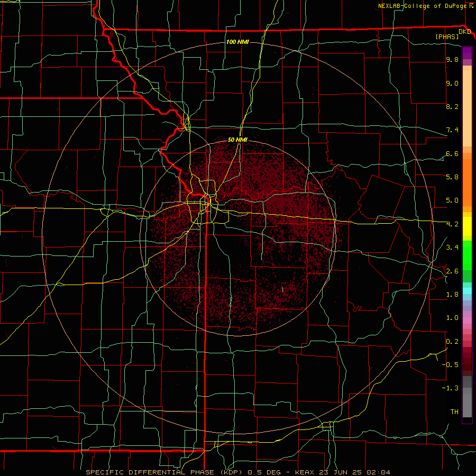Click the small logo after DuPage text

coord(471,6)
